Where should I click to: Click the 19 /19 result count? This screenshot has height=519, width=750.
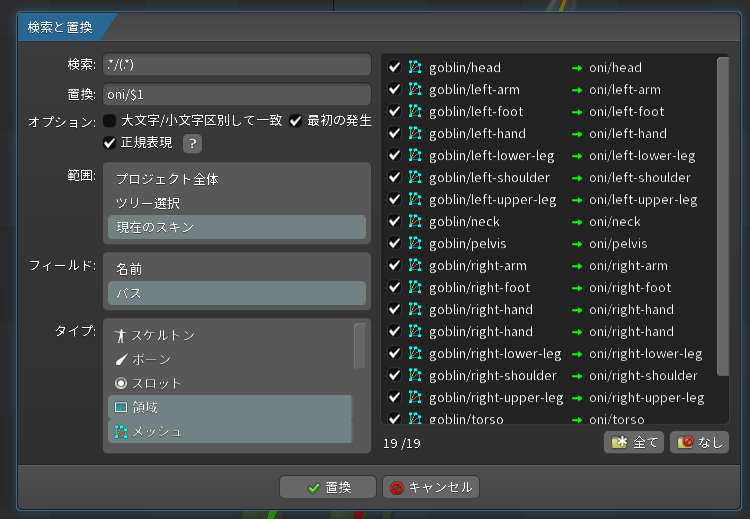point(402,443)
